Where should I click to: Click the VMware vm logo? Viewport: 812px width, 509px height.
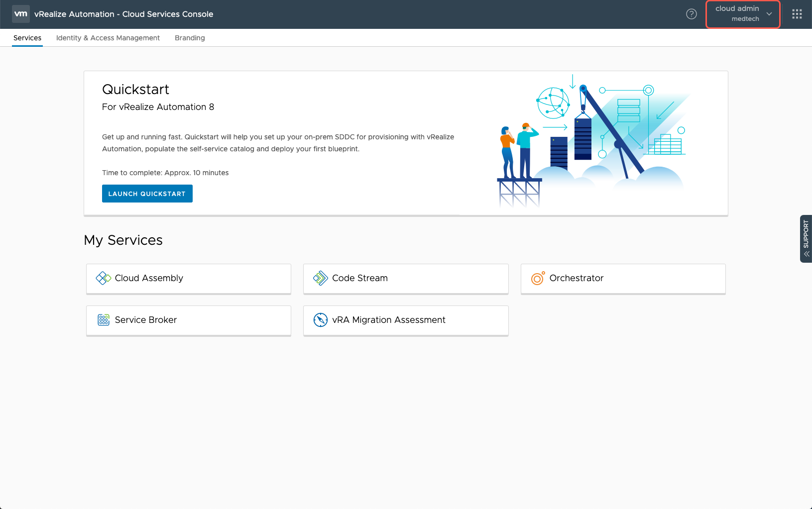21,14
